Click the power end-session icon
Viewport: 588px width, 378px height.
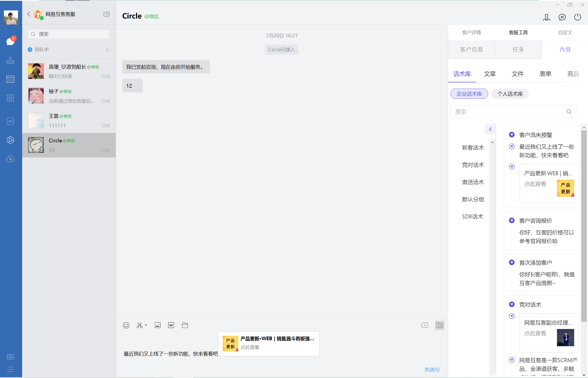[578, 17]
